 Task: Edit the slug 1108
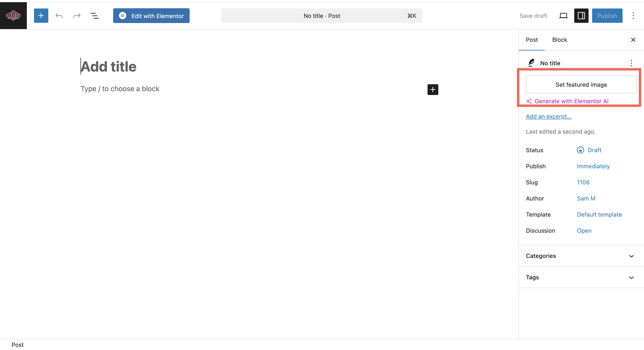click(583, 182)
